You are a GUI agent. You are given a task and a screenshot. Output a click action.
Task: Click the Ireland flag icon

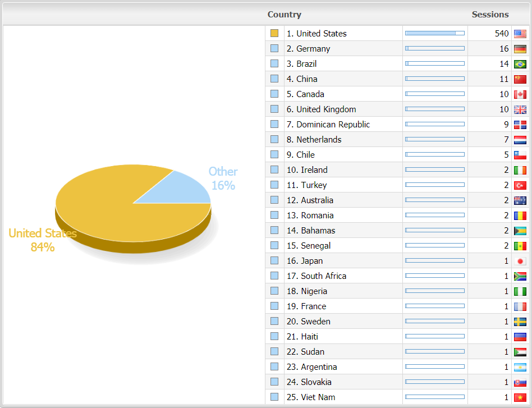tap(520, 170)
